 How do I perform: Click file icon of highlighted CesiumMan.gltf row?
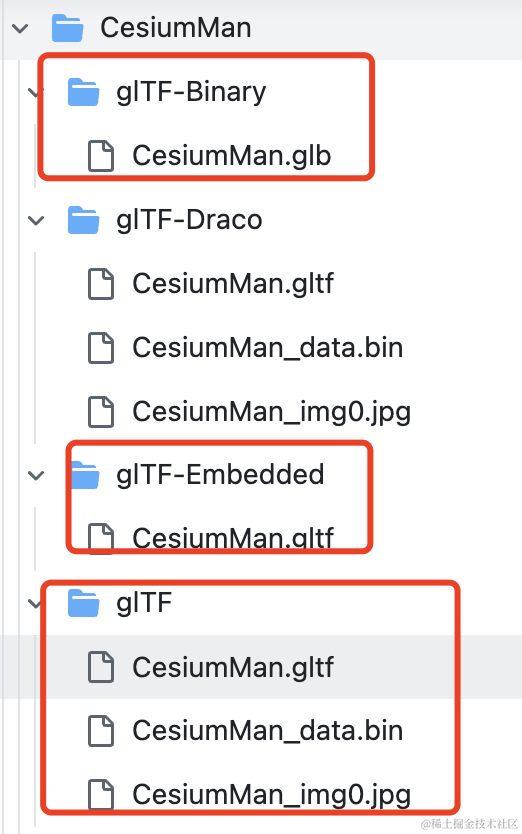(x=101, y=666)
